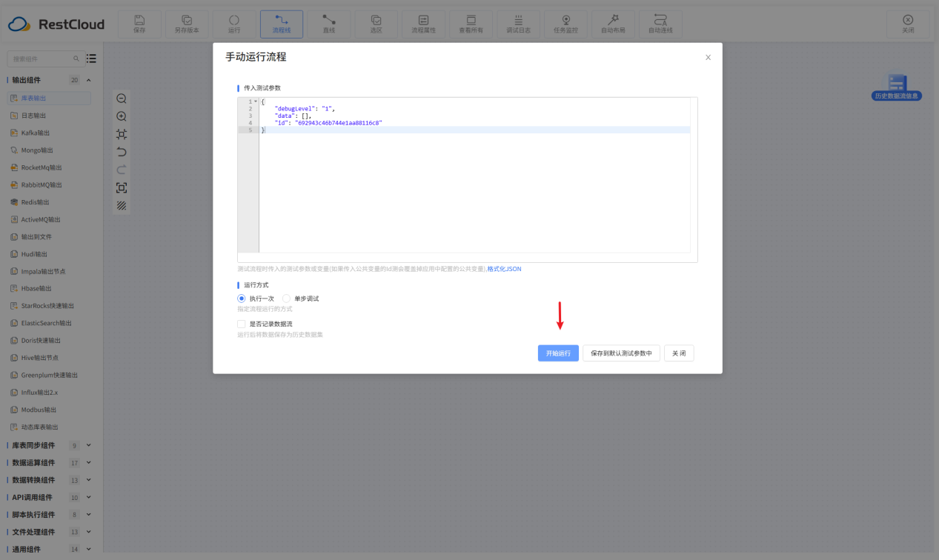Select the Hbase输出 component

pos(49,288)
